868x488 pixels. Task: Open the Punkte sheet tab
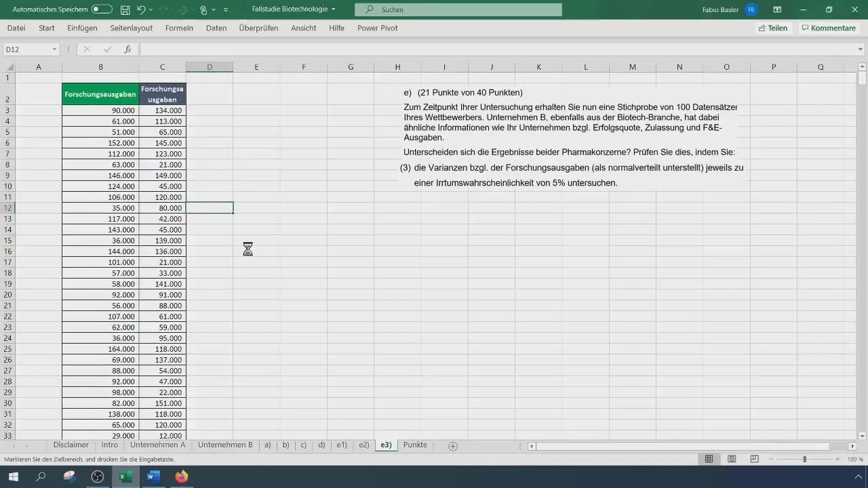tap(415, 445)
